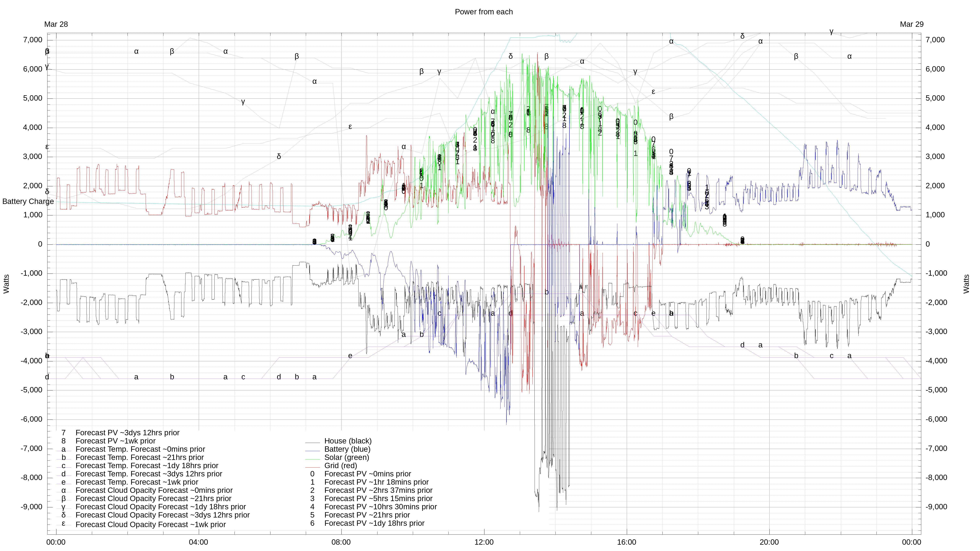Click legend 'Forecast PV ~1wk prior'

[116, 441]
